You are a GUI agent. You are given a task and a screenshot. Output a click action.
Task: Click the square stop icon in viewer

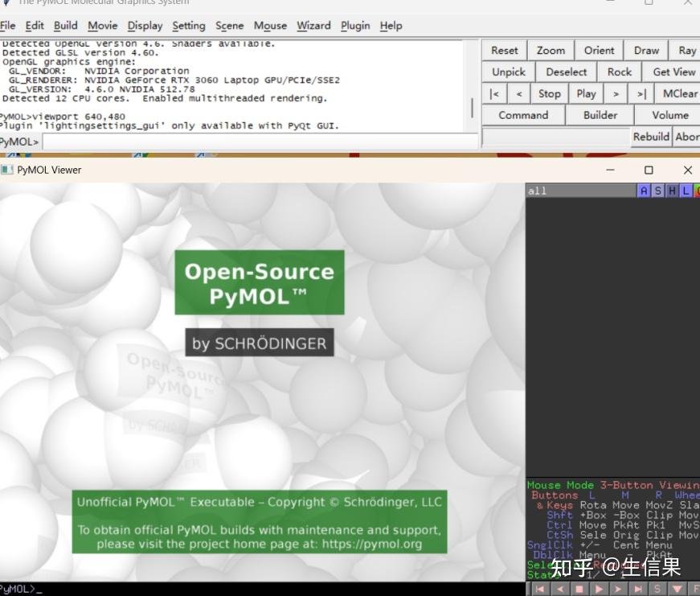pos(579,589)
